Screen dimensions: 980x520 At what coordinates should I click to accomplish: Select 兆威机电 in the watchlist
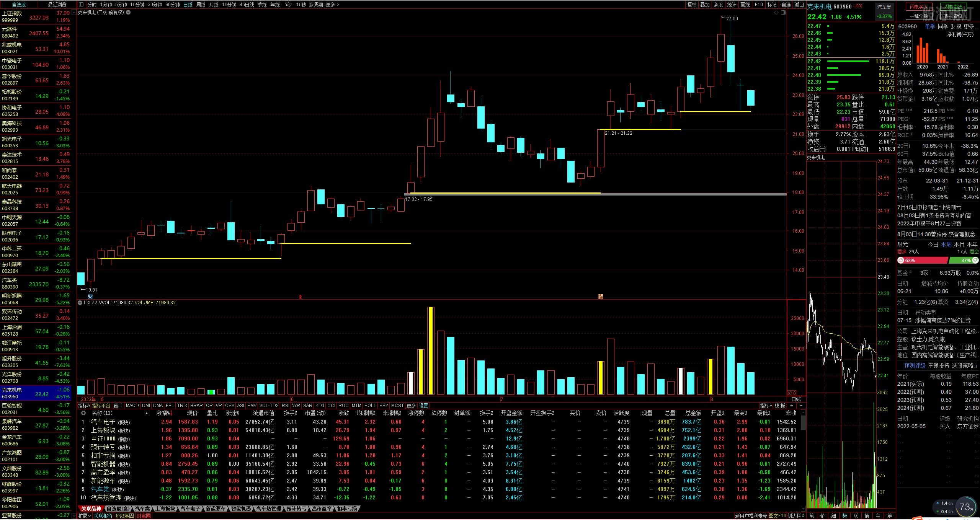[x=36, y=48]
